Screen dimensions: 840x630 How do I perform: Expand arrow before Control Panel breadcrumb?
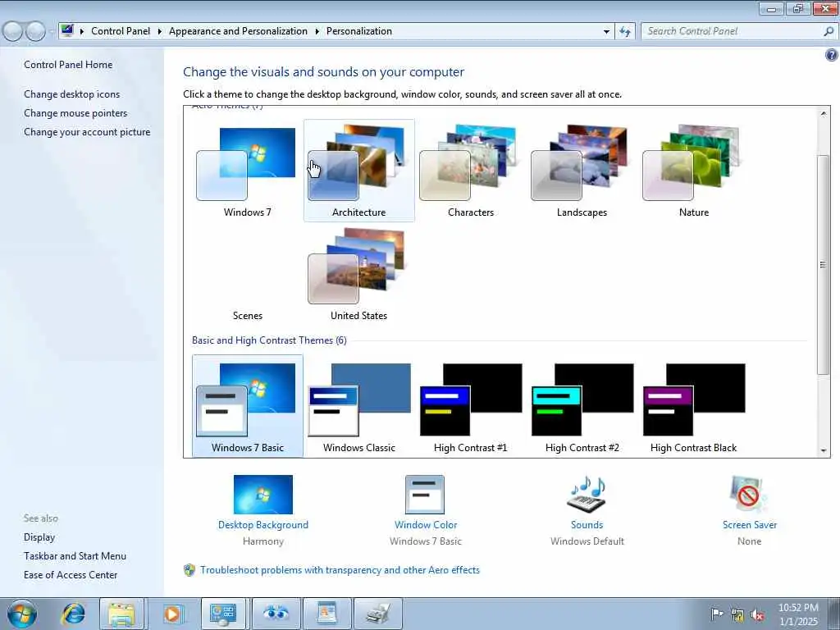(82, 31)
